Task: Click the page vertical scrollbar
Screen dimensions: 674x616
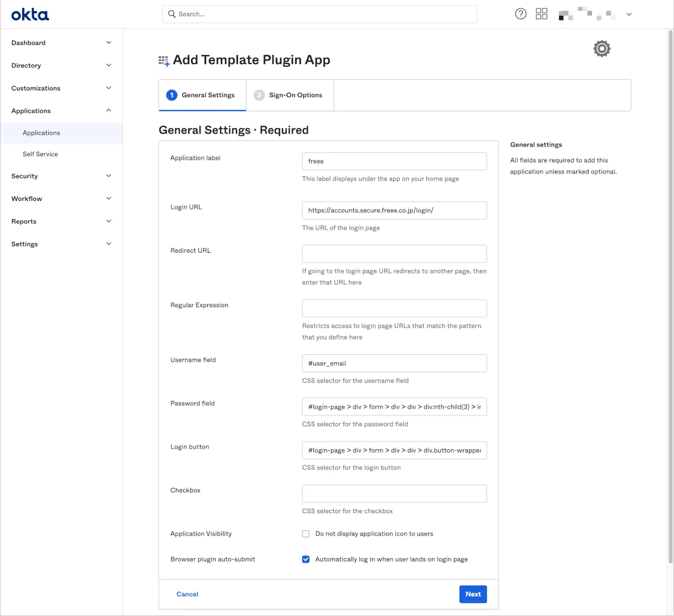Action: pyautogui.click(x=670, y=281)
